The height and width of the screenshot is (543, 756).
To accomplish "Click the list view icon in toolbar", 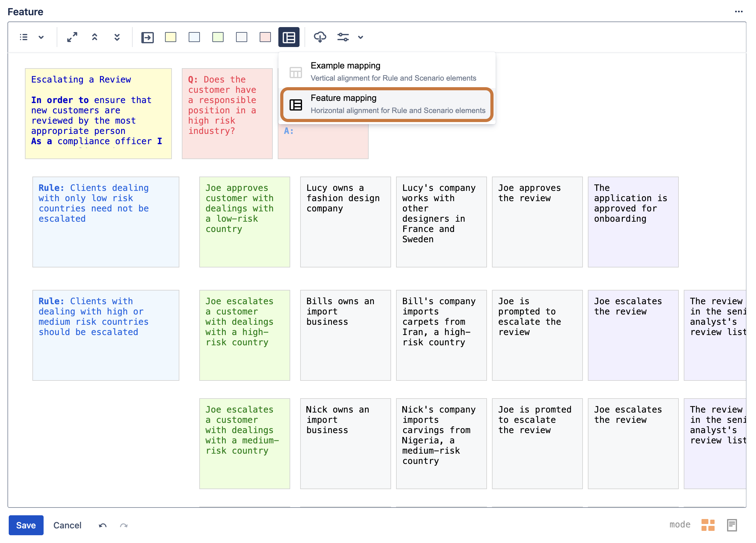I will coord(24,37).
